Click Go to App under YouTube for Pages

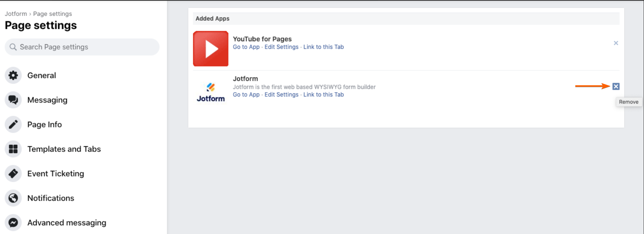[x=246, y=47]
